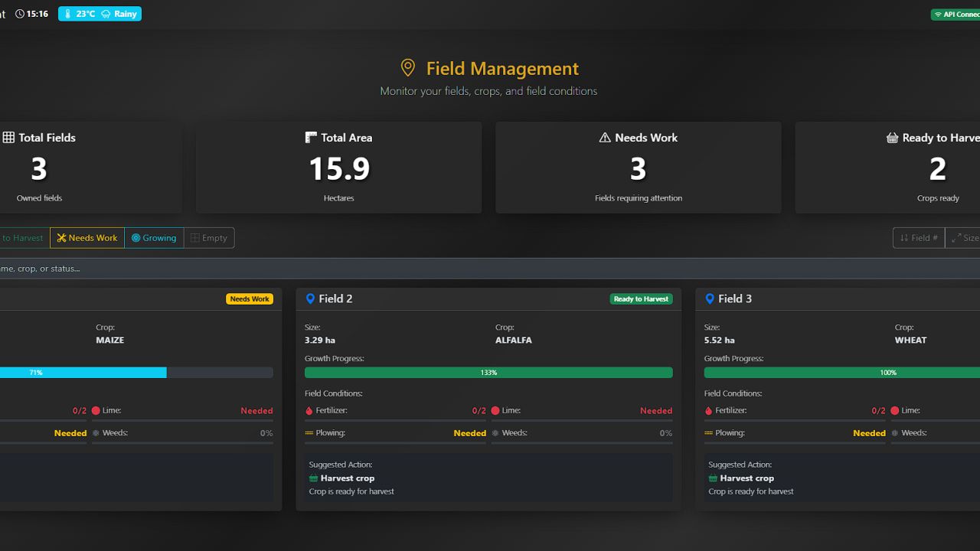Click the Needs Work warning triangle icon
The height and width of the screenshot is (551, 980).
pyautogui.click(x=605, y=138)
